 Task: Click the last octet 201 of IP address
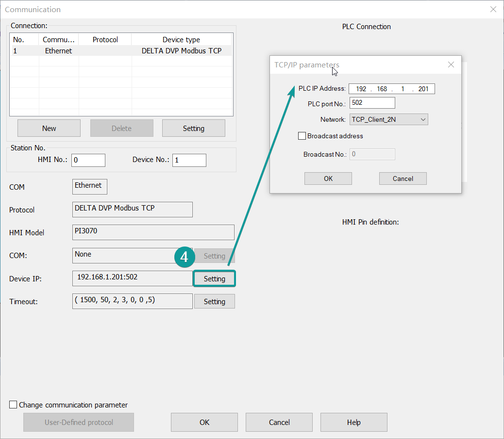point(423,89)
